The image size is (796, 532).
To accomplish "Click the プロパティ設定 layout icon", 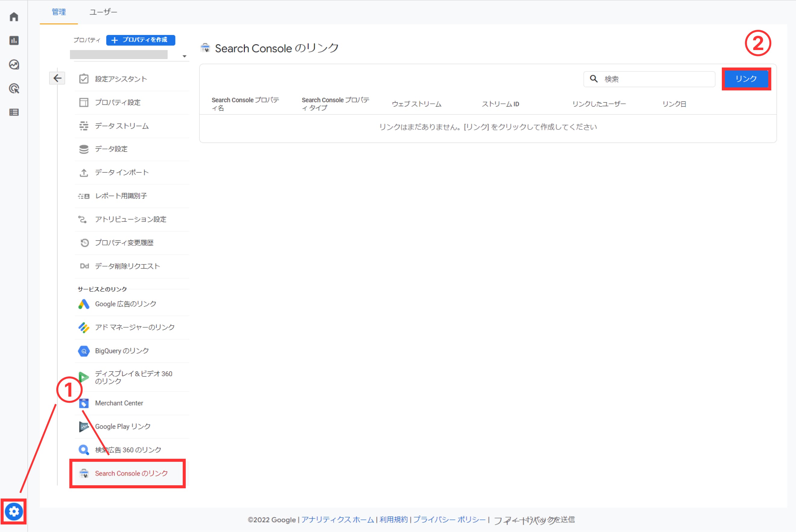I will click(x=84, y=102).
